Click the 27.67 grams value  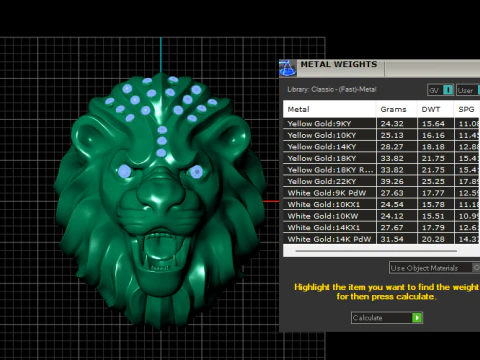click(392, 227)
